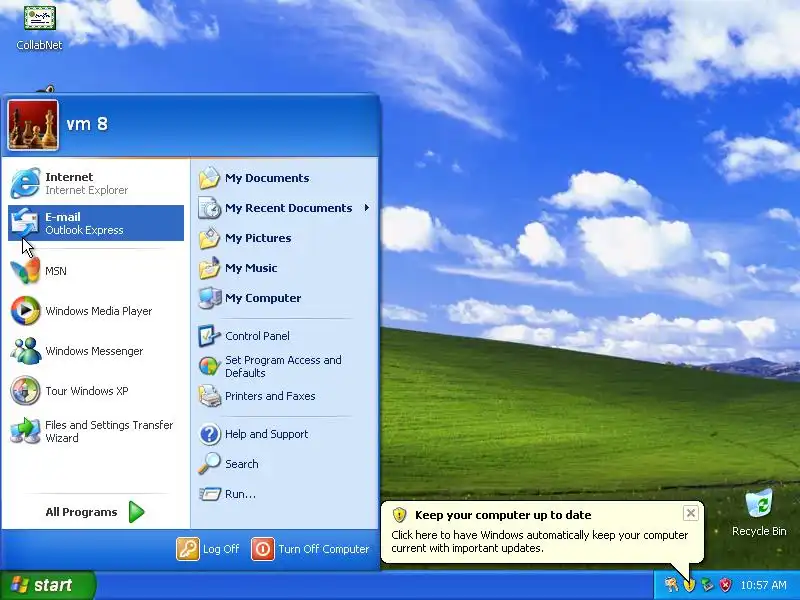Click the 'vm 8' user name text
The width and height of the screenshot is (800, 600).
tap(87, 124)
